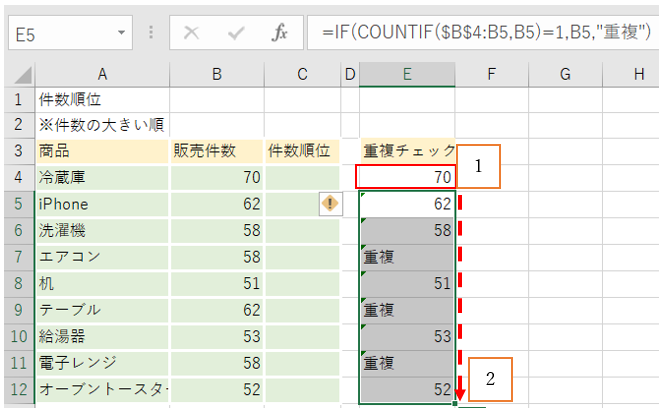
Task: Click the Enter checkmark formula button
Action: coord(236,33)
